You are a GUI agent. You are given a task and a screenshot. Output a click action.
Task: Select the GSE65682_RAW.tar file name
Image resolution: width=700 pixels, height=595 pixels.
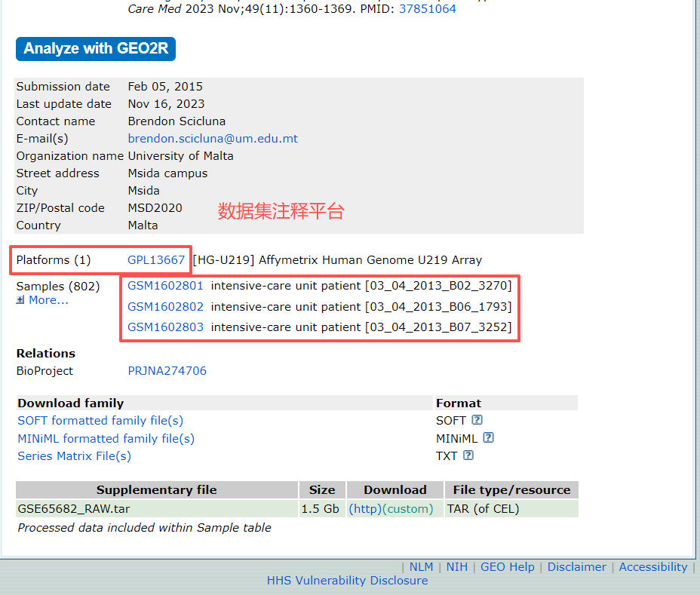[x=74, y=509]
